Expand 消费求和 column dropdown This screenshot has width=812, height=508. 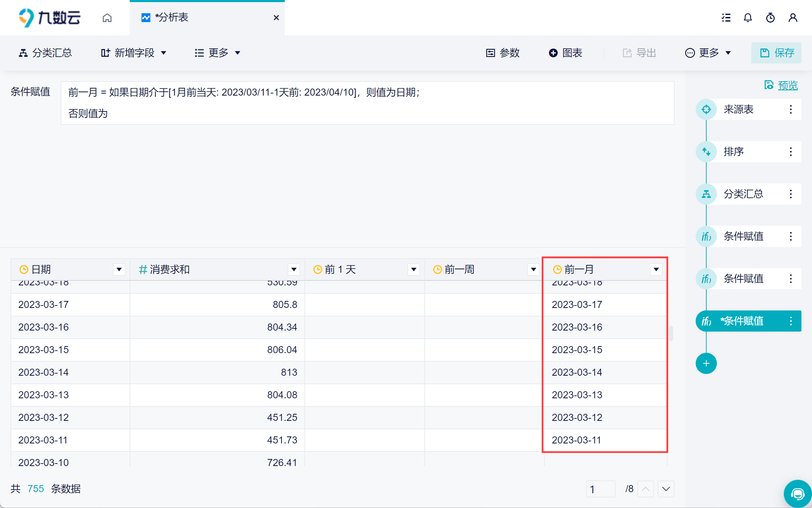coord(294,270)
